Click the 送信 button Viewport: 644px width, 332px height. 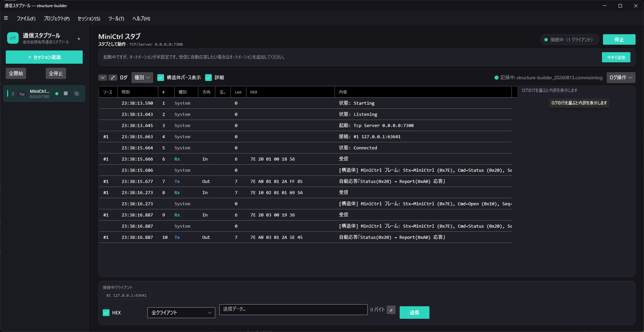pyautogui.click(x=415, y=312)
